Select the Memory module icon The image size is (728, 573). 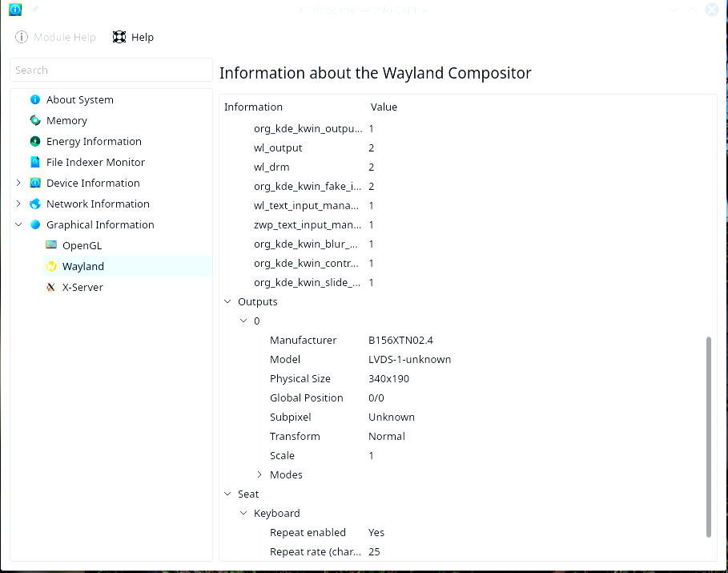point(35,121)
